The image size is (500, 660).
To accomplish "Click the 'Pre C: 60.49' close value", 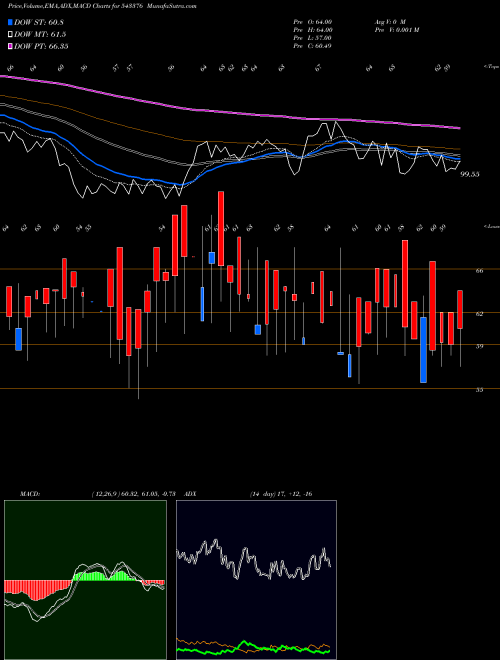I will point(313,45).
